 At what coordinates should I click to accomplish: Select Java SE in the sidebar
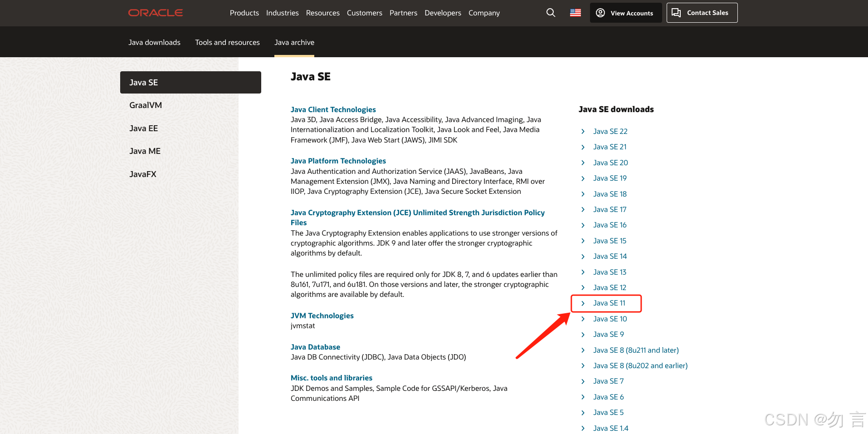tap(190, 82)
